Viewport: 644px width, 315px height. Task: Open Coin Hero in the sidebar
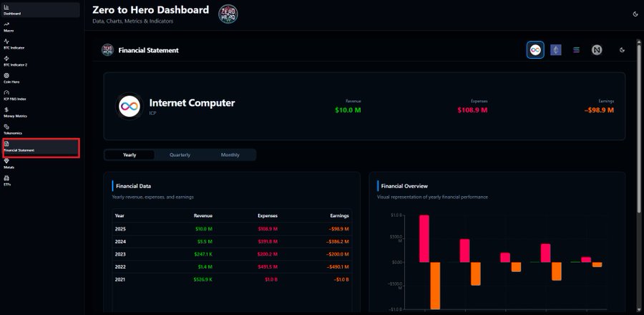[40, 79]
